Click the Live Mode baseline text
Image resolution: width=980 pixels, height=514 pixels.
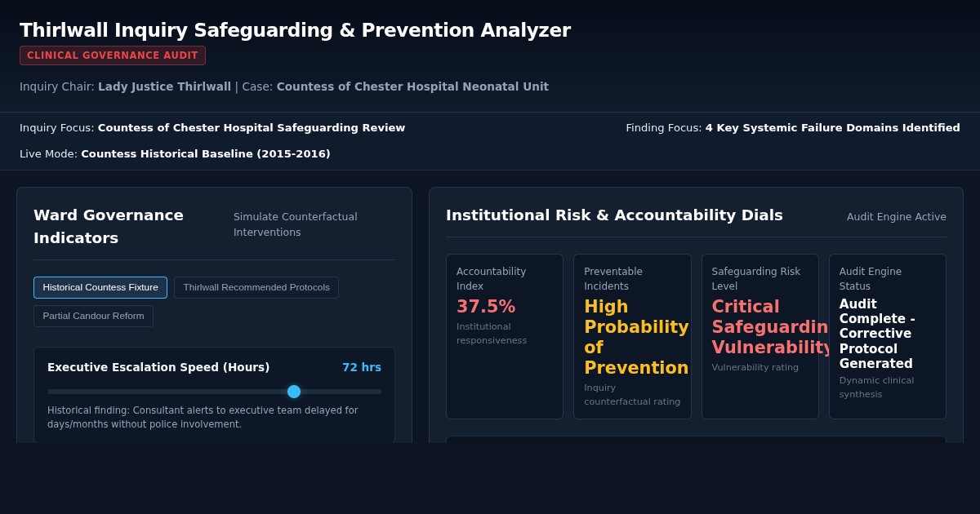point(175,154)
